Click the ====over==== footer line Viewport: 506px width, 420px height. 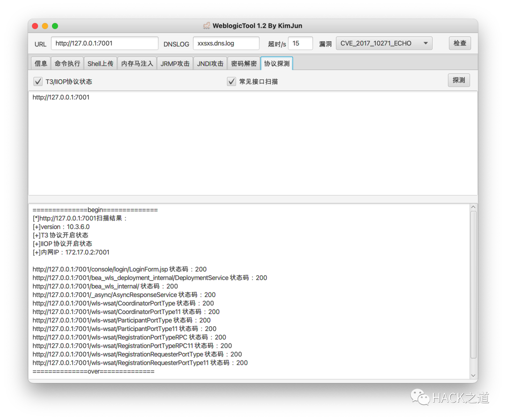coord(94,371)
